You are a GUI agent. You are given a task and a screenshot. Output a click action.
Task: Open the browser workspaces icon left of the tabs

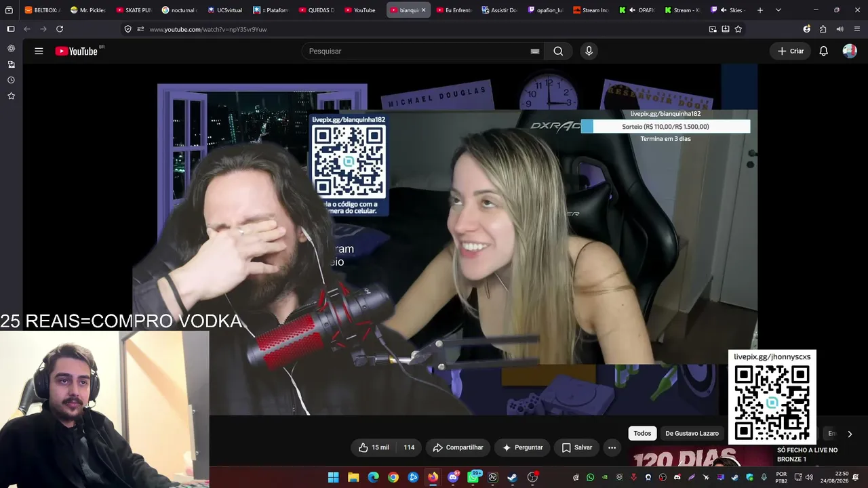pos(9,10)
